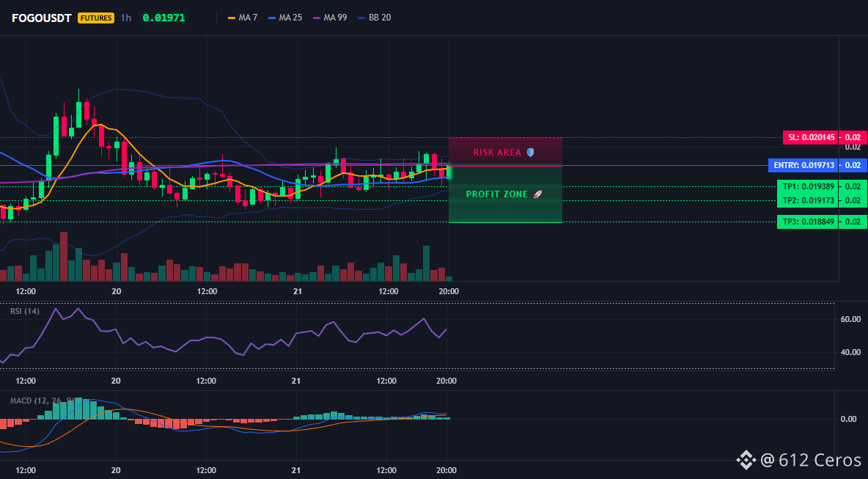Click the red SL: 0.020145 label
Screen dimensions: 868x479
pos(810,137)
